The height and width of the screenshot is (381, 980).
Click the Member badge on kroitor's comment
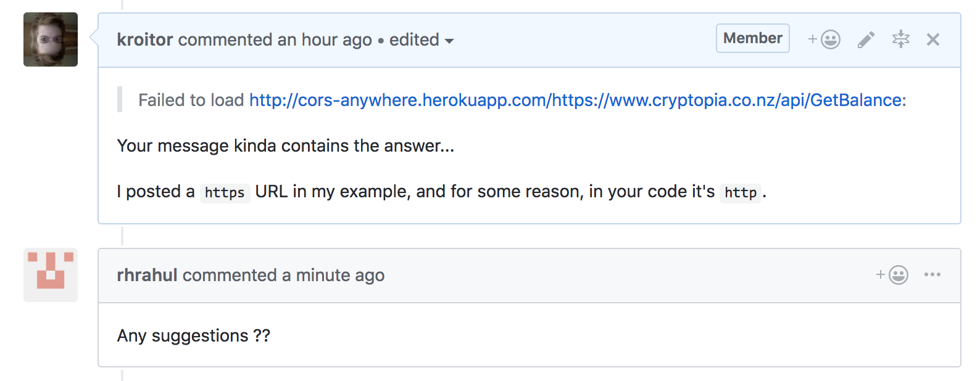click(x=752, y=38)
